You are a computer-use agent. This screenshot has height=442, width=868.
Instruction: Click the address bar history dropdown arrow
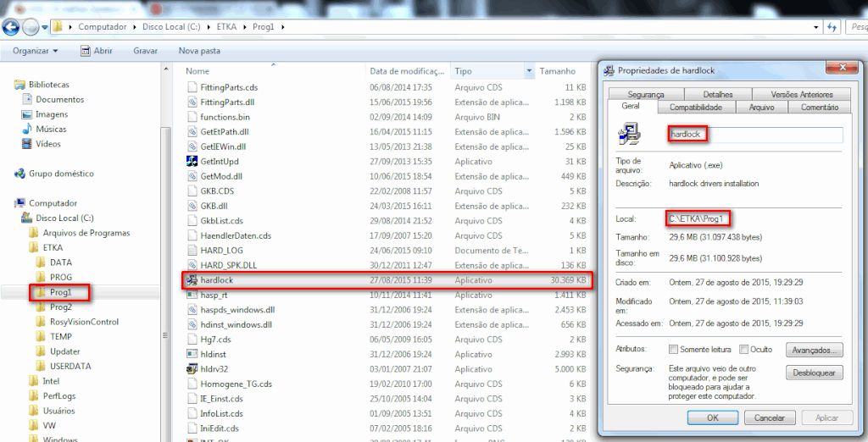tap(815, 26)
